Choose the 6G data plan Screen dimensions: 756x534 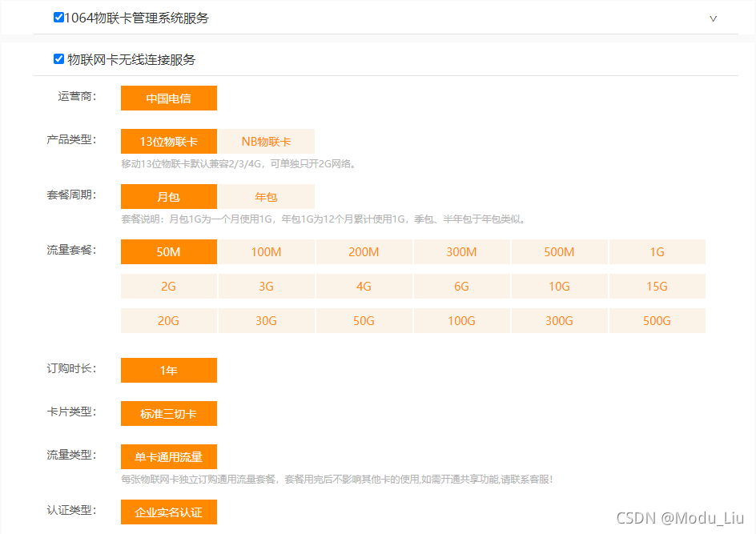tap(462, 287)
